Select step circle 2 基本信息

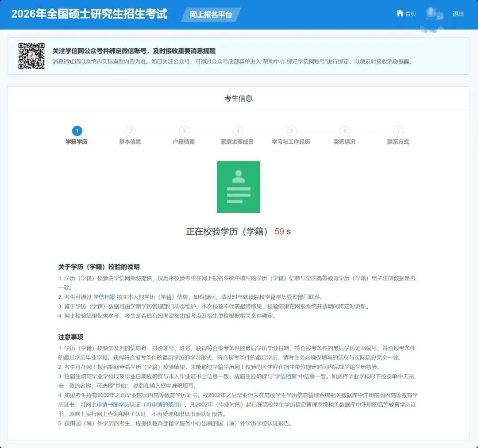[130, 131]
